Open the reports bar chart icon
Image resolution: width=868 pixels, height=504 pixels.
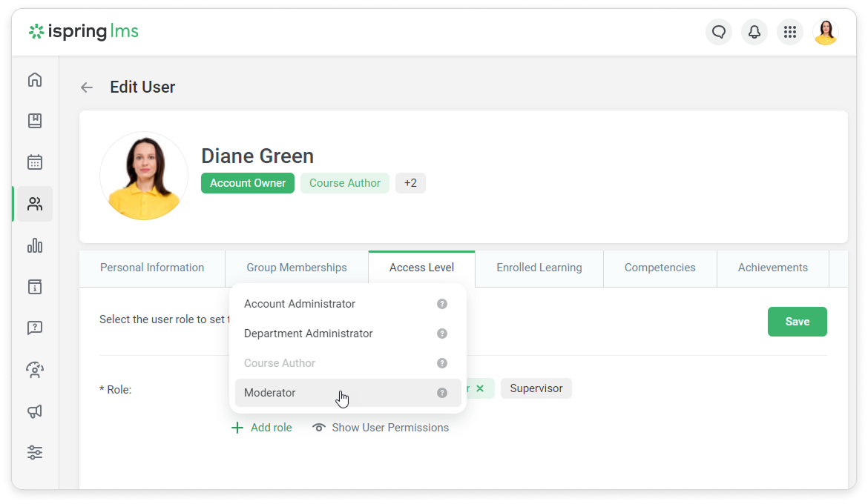pyautogui.click(x=35, y=245)
